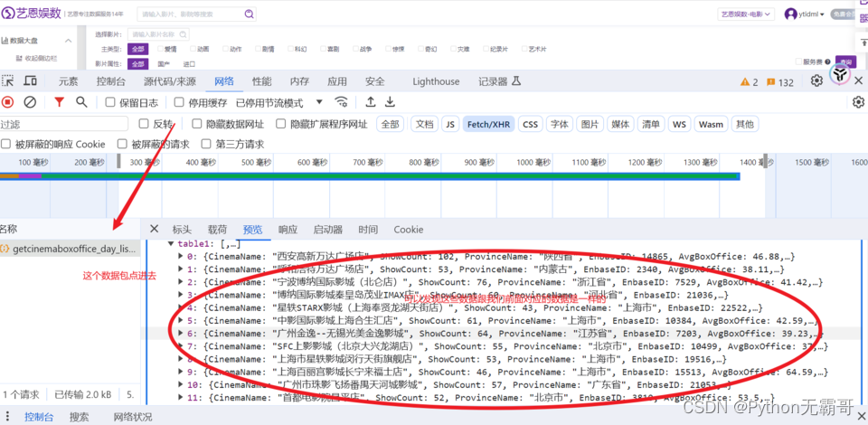Viewport: 868px width, 425px height.
Task: Check 被屏蔽的响应 Cookie checkbox
Action: (x=5, y=144)
